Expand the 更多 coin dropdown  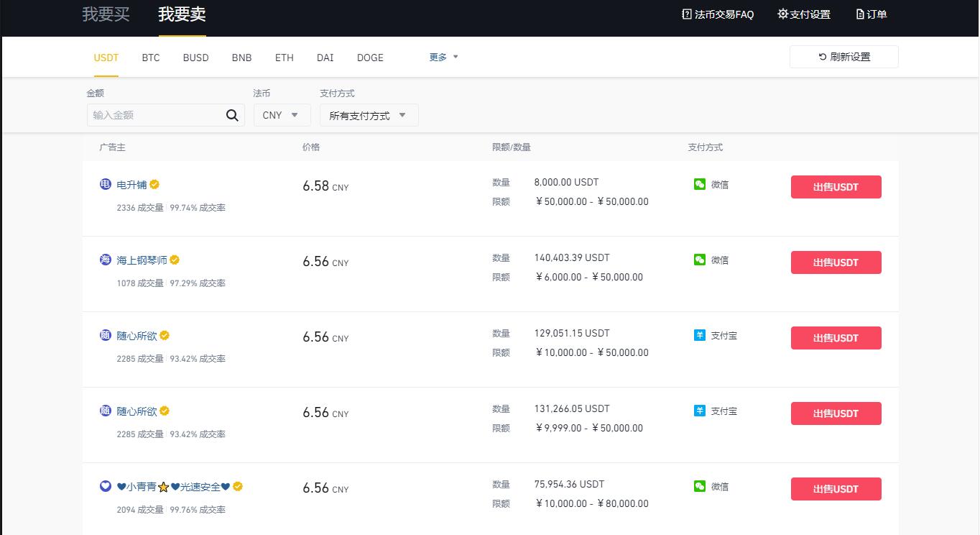pyautogui.click(x=443, y=58)
